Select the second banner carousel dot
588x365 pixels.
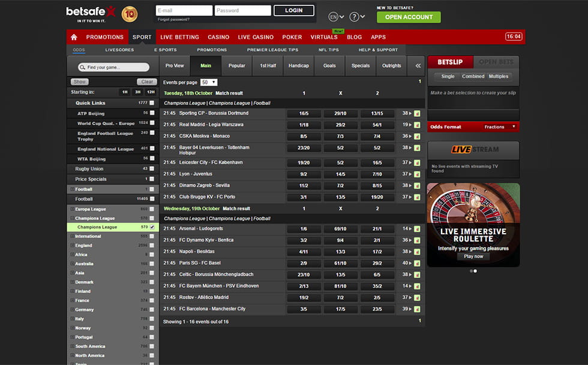pyautogui.click(x=475, y=271)
